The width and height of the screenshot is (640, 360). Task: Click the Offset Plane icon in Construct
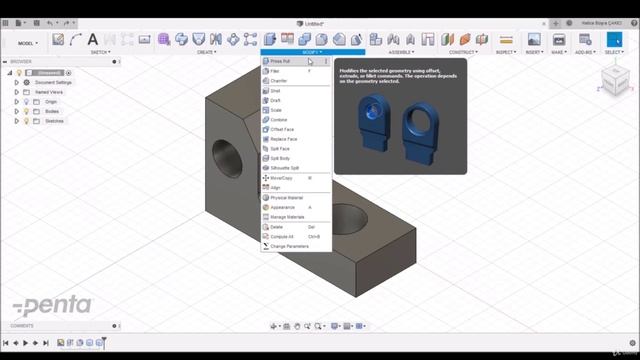pyautogui.click(x=447, y=39)
